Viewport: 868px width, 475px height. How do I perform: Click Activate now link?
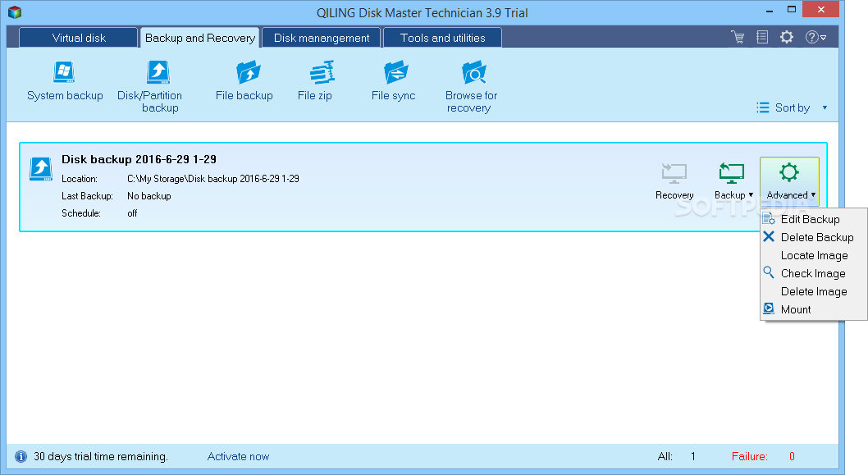(x=238, y=456)
